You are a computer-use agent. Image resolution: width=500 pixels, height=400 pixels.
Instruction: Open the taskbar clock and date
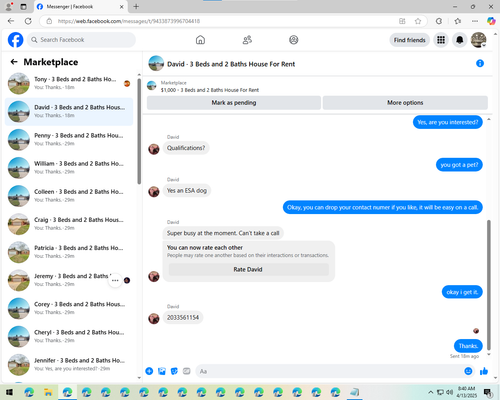[466, 392]
